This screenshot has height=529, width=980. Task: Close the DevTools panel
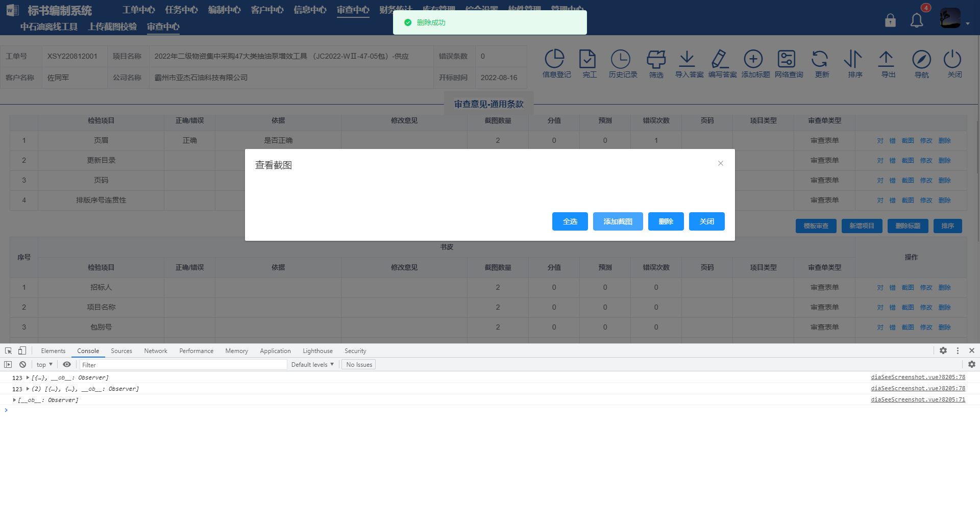pyautogui.click(x=972, y=350)
